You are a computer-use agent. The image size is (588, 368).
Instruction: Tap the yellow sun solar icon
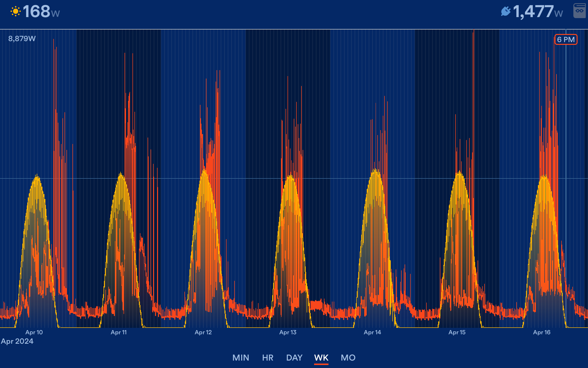tap(15, 12)
